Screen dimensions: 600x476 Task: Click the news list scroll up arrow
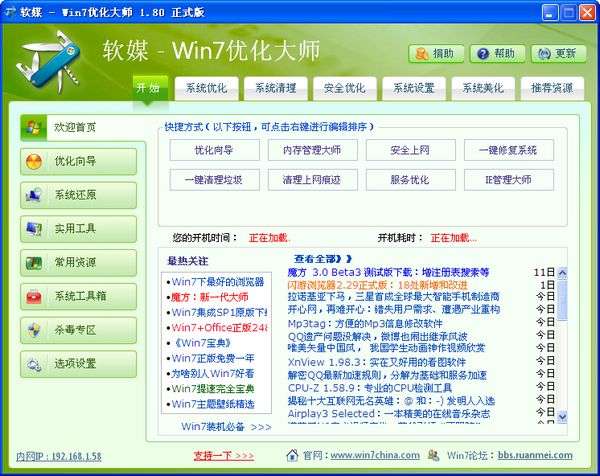click(562, 273)
